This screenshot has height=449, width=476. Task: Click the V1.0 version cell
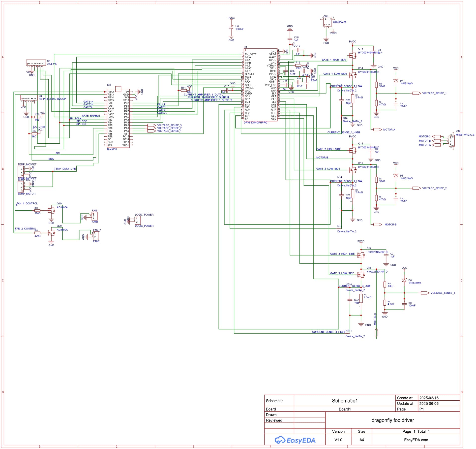click(338, 440)
